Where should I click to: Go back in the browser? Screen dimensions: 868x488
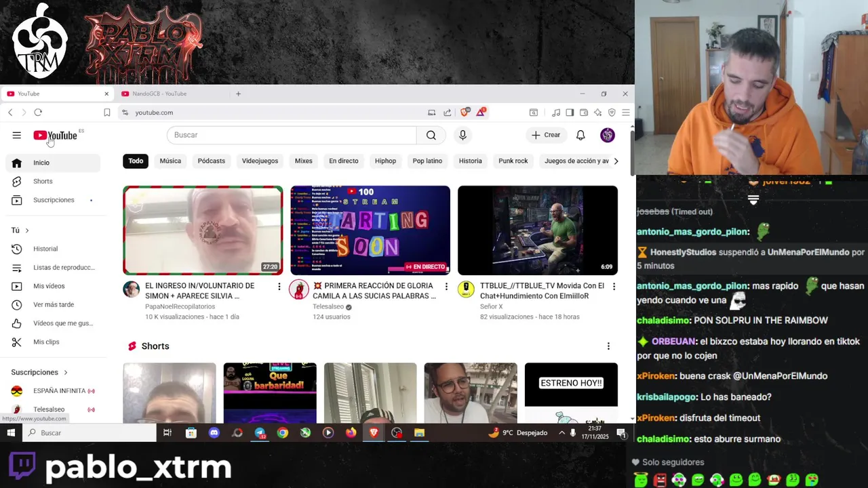pyautogui.click(x=10, y=113)
